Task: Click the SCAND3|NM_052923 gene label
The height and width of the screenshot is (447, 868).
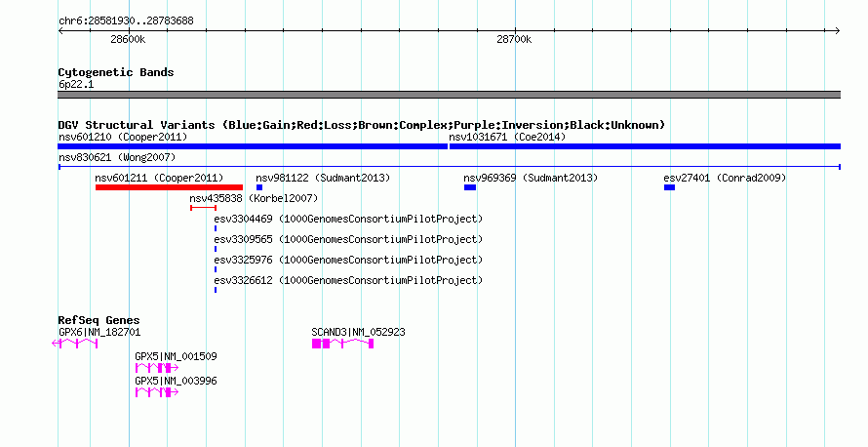Action: (358, 333)
